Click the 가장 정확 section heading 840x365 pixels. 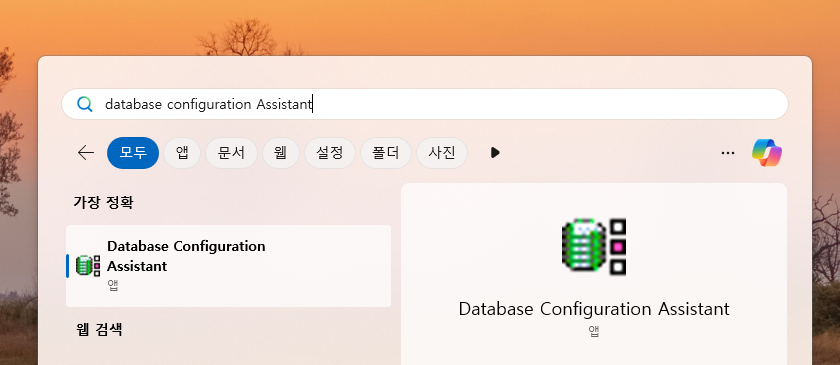[x=103, y=203]
